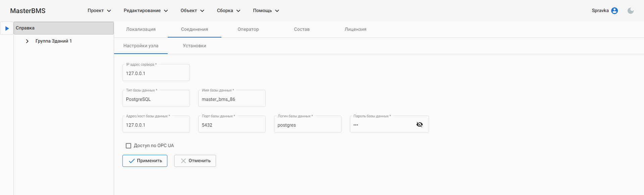This screenshot has width=644, height=195.
Task: Click the blue play arrow in sidebar
Action: tap(7, 28)
